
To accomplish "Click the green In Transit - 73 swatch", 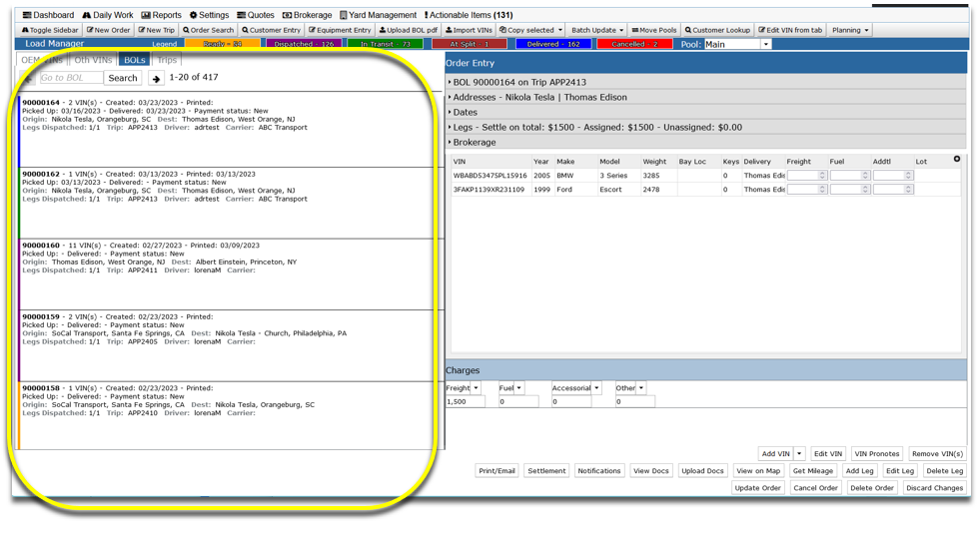I will [x=385, y=44].
